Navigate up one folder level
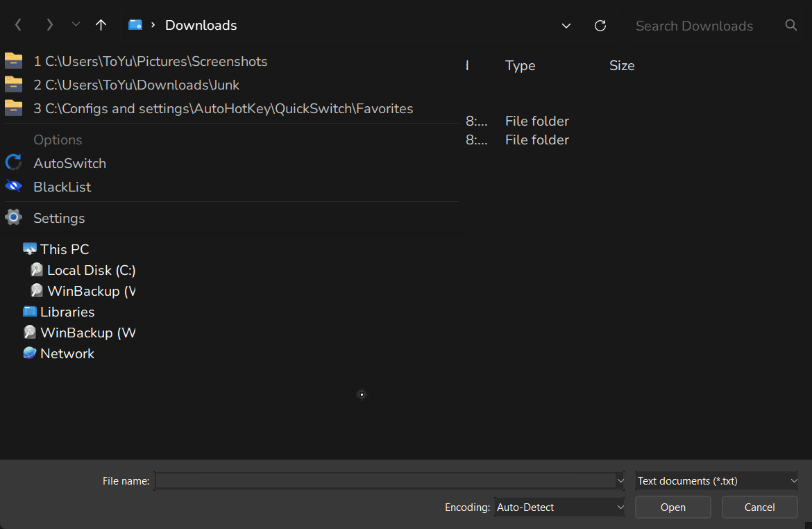Viewport: 812px width, 529px height. (101, 25)
